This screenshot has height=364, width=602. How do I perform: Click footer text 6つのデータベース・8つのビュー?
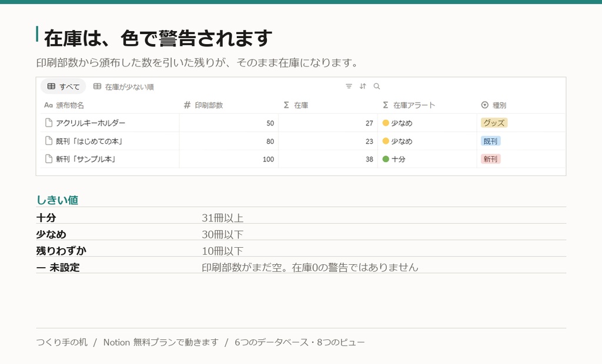pos(300,342)
